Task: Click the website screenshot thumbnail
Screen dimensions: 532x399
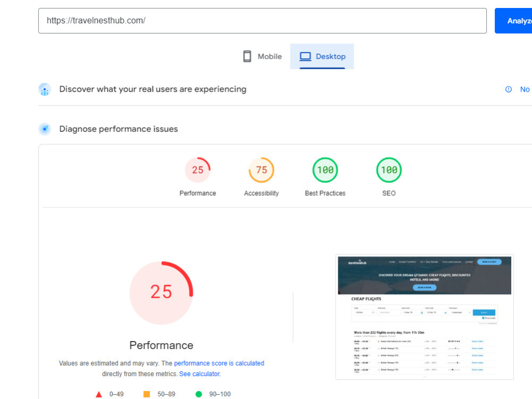Action: tap(425, 317)
